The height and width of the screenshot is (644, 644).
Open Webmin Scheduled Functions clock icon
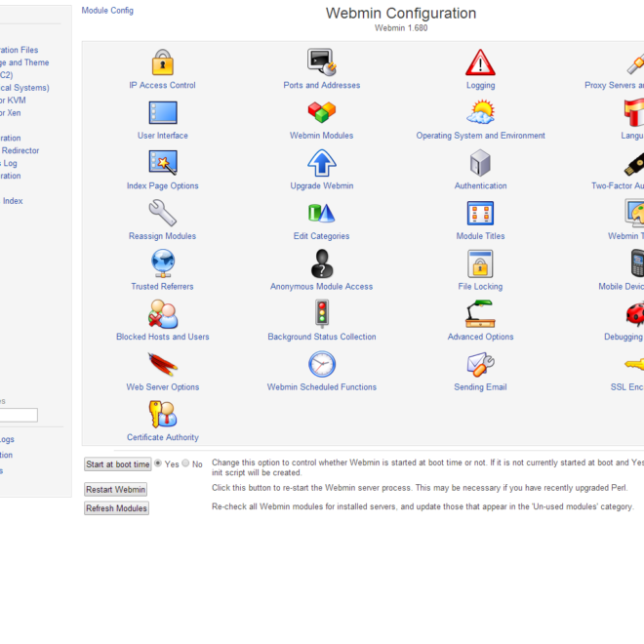(x=322, y=364)
